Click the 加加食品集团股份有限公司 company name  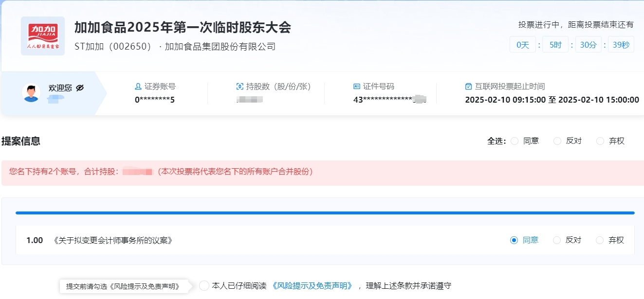220,47
